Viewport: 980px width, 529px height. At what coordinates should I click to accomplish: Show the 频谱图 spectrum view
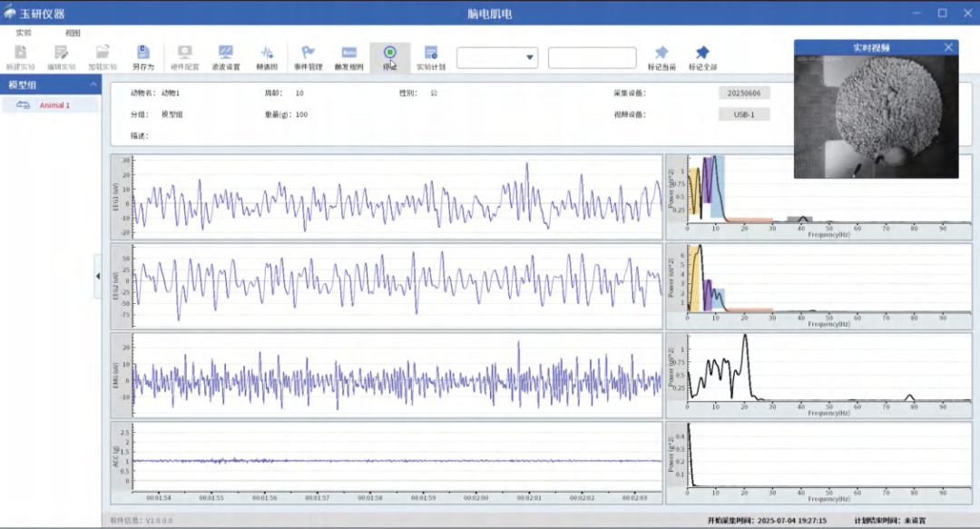pos(267,57)
